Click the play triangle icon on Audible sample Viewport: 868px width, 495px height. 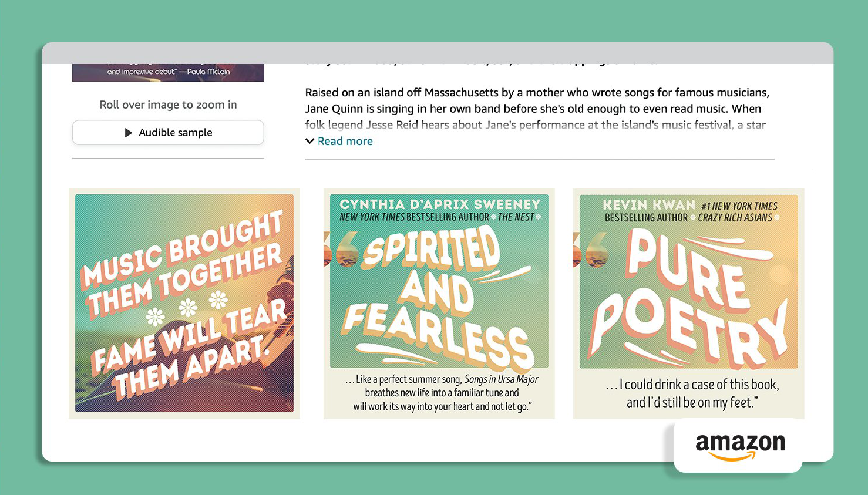(x=129, y=133)
